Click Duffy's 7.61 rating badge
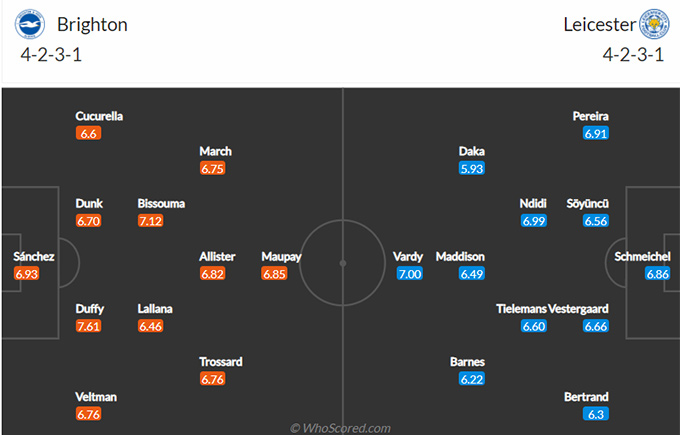The image size is (680, 435). (88, 326)
